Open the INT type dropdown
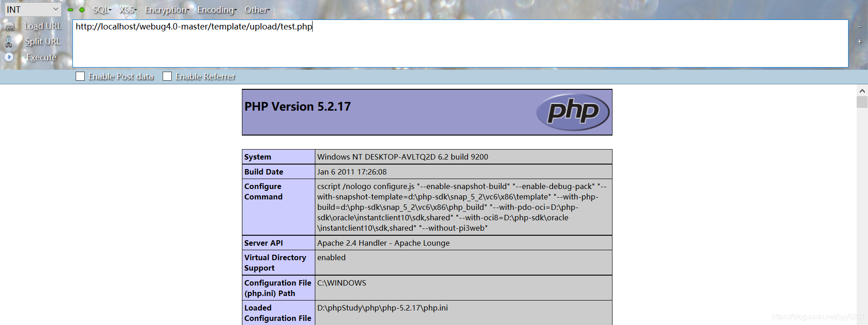Viewport: 868px width, 325px height. (33, 10)
